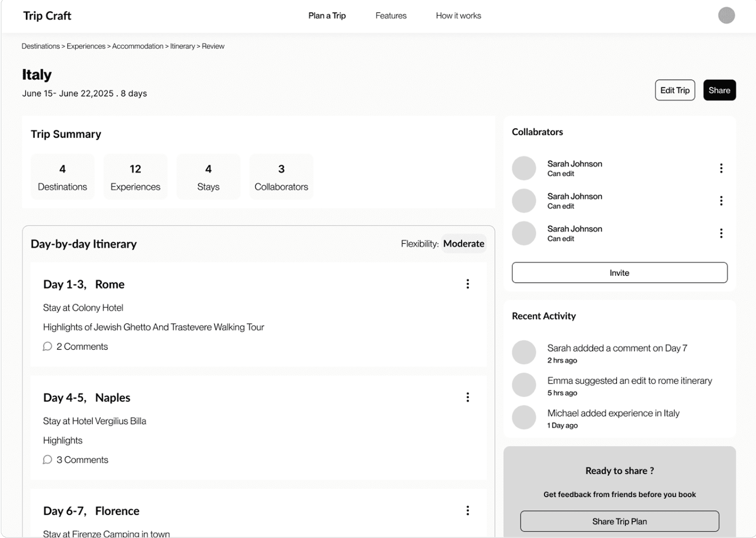Open the kebab menu for the Rome day card

tap(467, 284)
